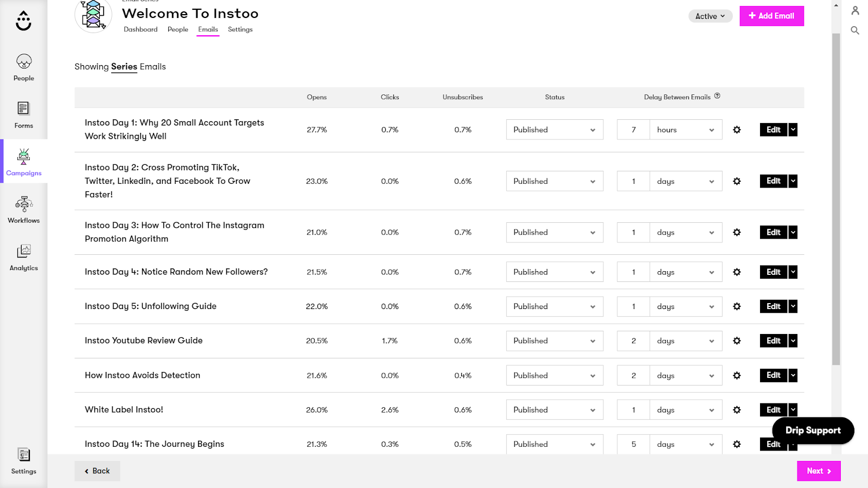This screenshot has height=488, width=868.
Task: Expand the Active status dropdown
Action: pyautogui.click(x=710, y=16)
